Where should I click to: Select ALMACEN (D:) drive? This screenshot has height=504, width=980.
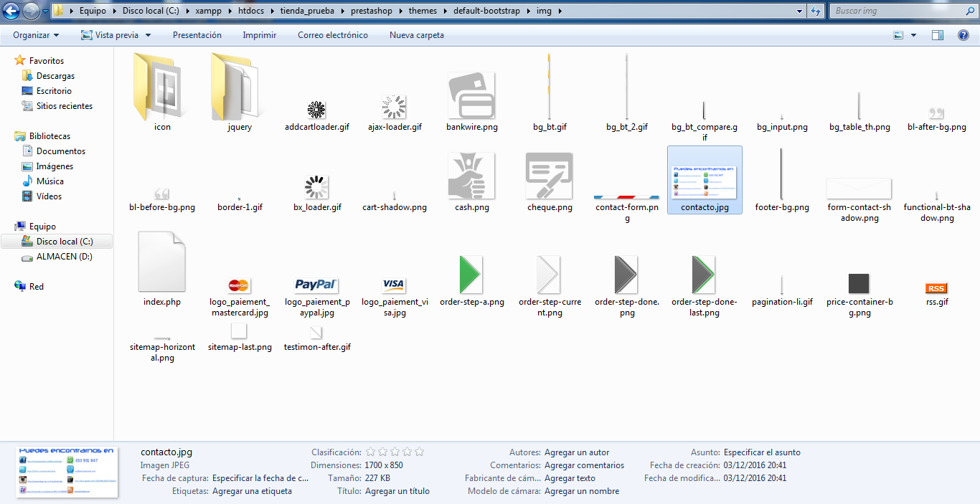[64, 257]
